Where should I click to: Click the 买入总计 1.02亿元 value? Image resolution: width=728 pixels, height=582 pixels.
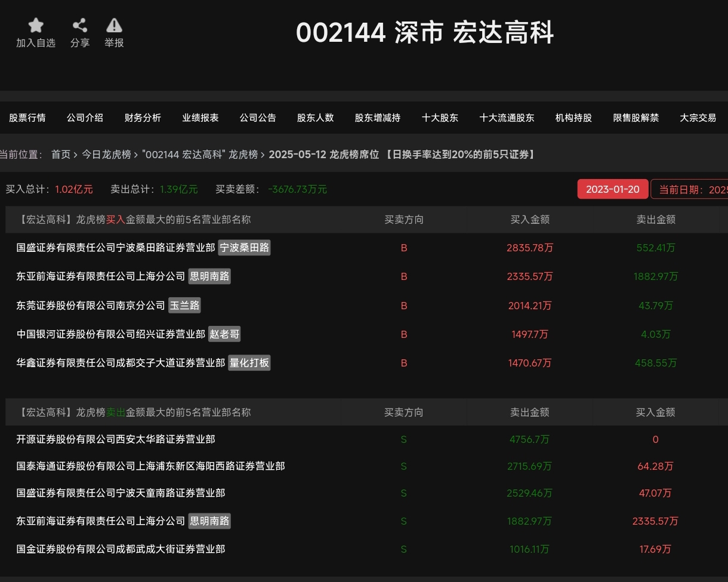click(74, 189)
